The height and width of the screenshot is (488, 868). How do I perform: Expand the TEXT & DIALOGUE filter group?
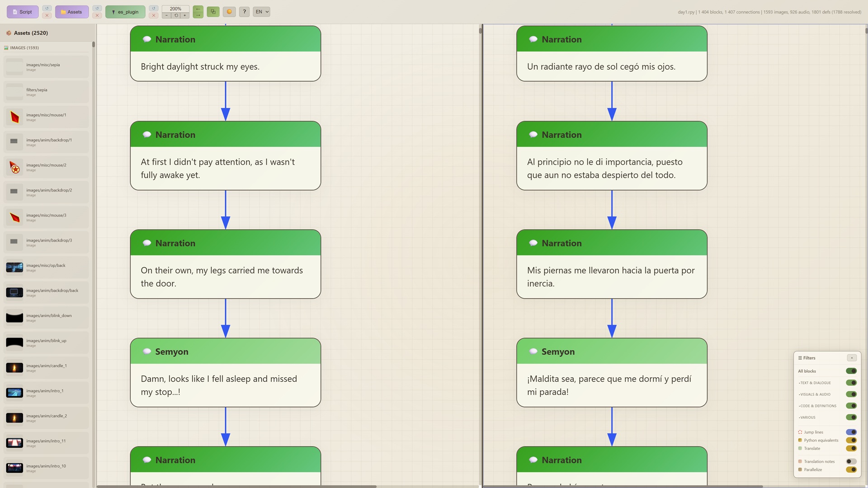815,383
